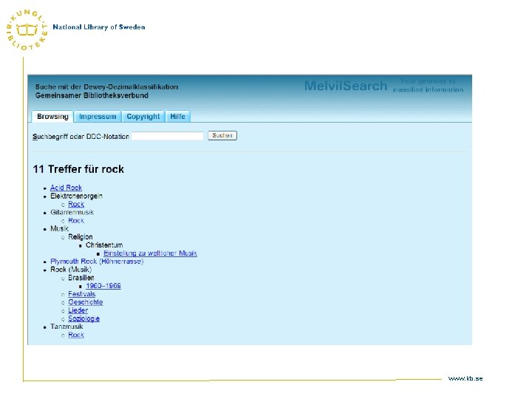532x399 pixels.
Task: Click the National Library of Sweden text
Action: tap(99, 27)
